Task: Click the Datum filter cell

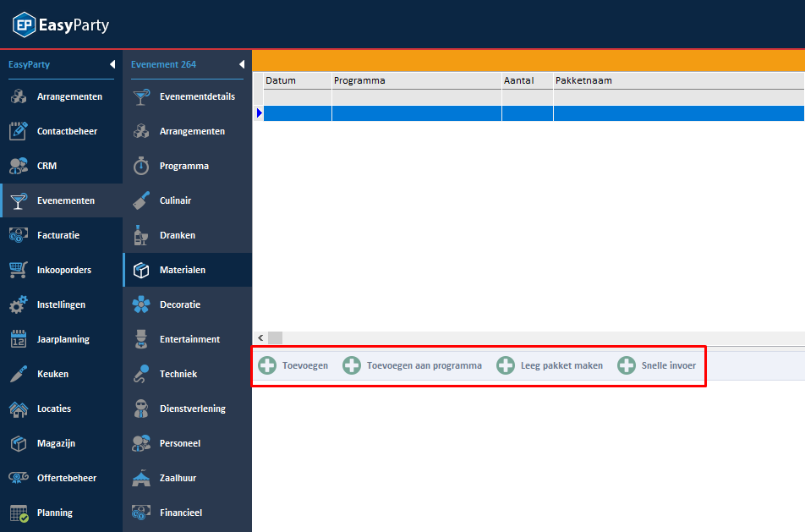Action: pos(298,97)
